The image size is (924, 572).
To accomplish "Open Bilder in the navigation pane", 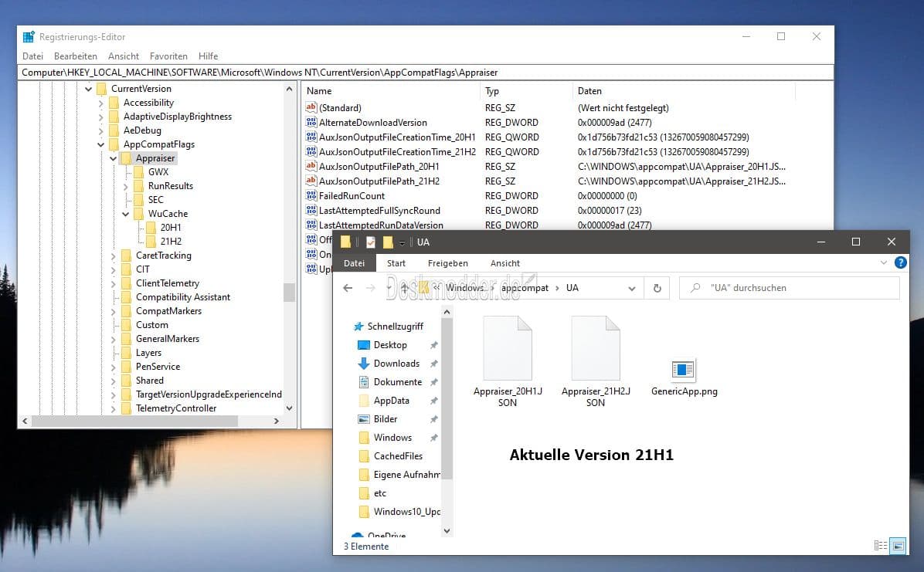I will pos(386,419).
